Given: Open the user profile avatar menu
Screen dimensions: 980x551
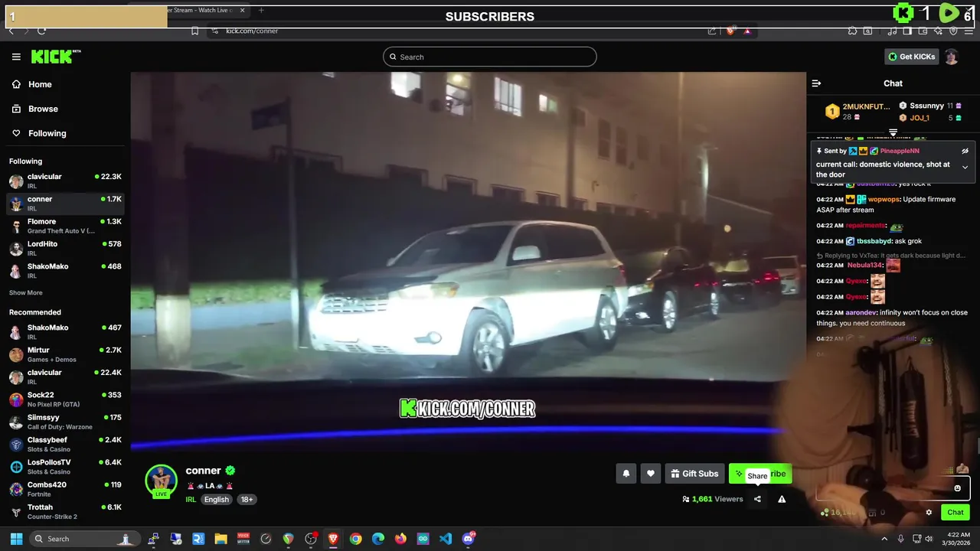Looking at the screenshot, I should [951, 57].
